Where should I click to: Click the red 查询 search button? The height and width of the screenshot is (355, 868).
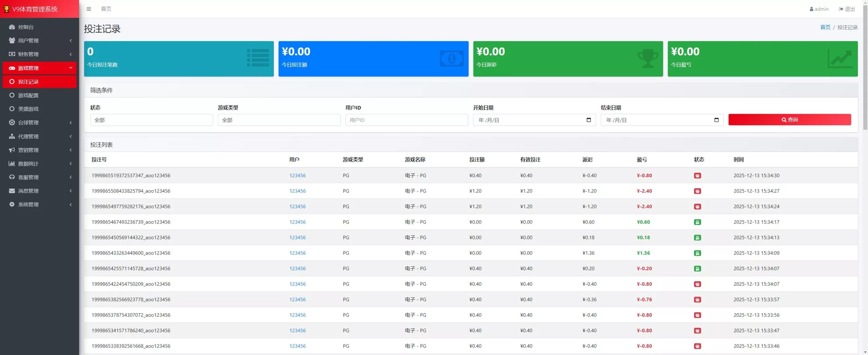[x=789, y=120]
